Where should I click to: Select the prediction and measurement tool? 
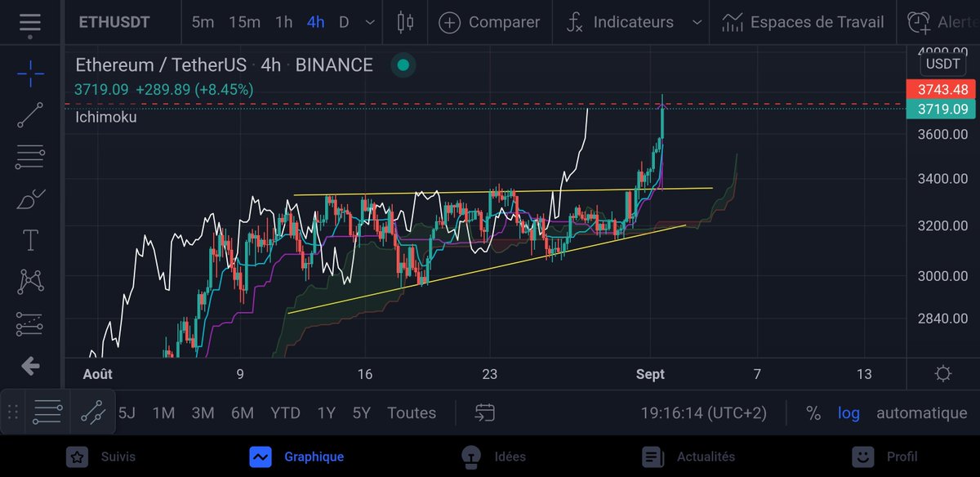[x=30, y=324]
